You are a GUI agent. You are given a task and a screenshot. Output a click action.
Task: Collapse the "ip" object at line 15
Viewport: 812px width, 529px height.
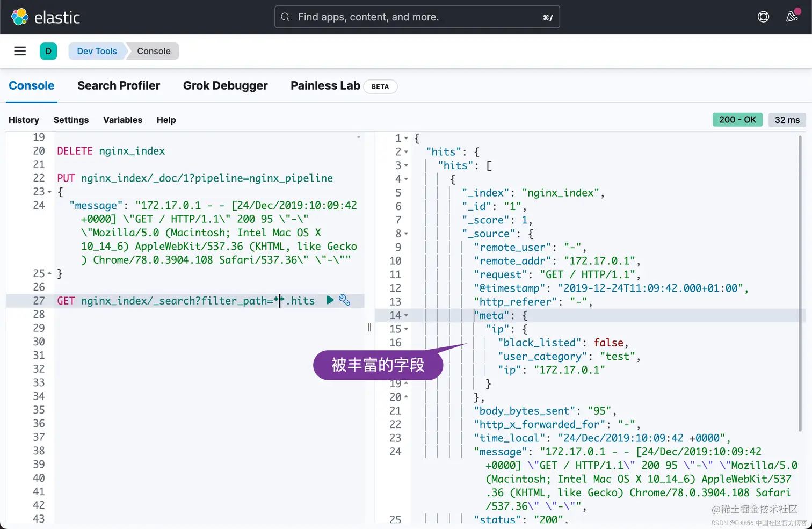coord(406,329)
